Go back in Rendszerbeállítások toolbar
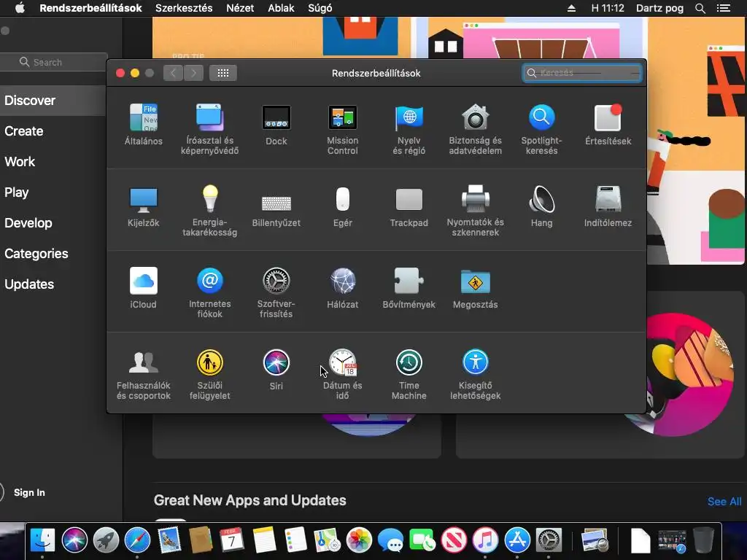This screenshot has width=747, height=560. [x=173, y=73]
